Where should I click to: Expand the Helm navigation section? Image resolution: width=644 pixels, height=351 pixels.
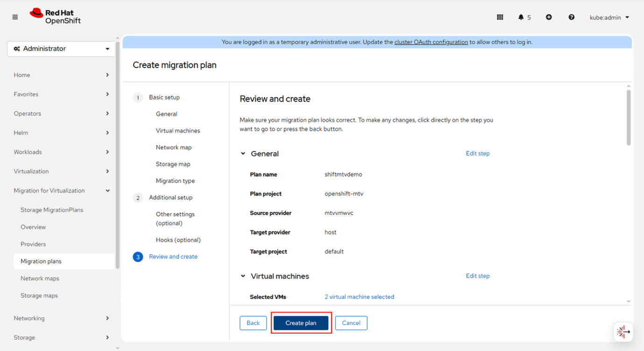[x=61, y=133]
